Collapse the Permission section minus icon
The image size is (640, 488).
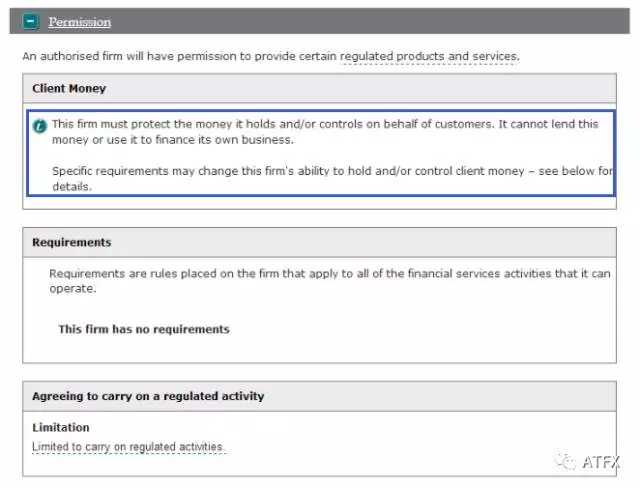tap(31, 21)
